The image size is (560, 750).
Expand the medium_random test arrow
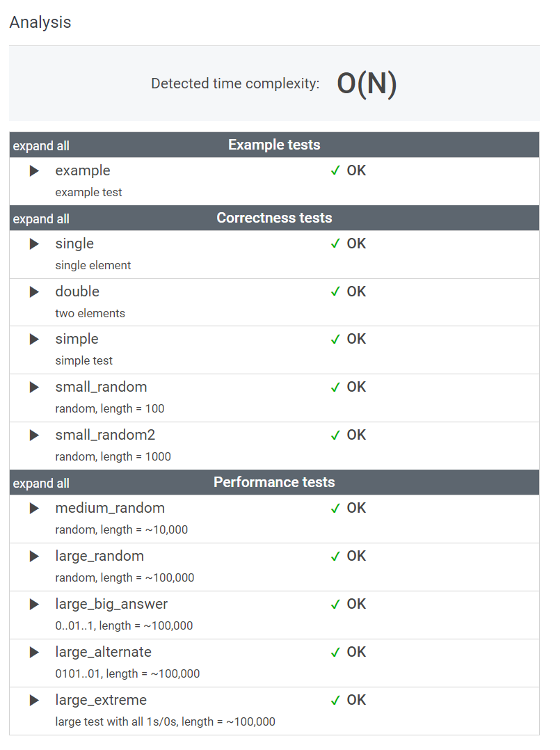[34, 509]
